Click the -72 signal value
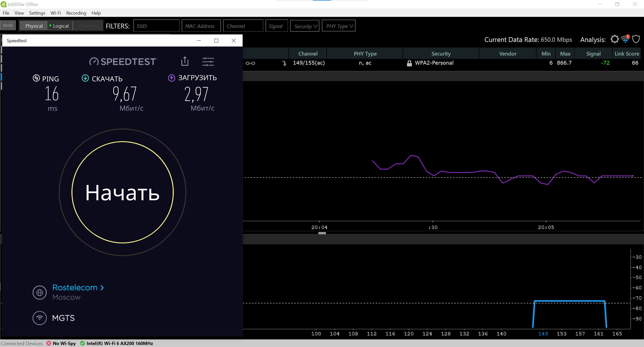The height and width of the screenshot is (347, 644). [605, 63]
